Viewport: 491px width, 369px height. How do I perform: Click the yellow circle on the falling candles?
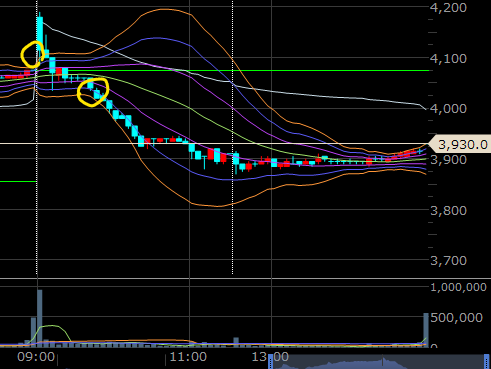[93, 92]
